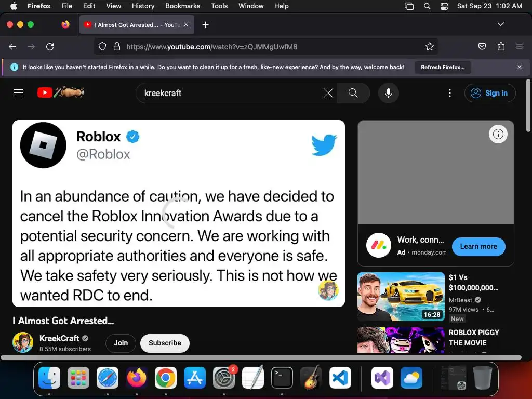532x399 pixels.
Task: Open the Bookmarks menu
Action: (x=182, y=6)
